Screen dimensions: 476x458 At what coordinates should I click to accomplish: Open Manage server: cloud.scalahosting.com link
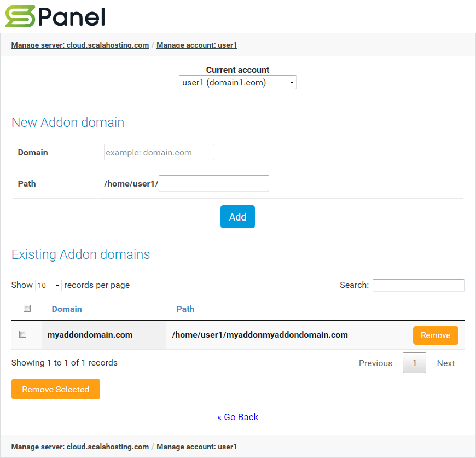80,45
